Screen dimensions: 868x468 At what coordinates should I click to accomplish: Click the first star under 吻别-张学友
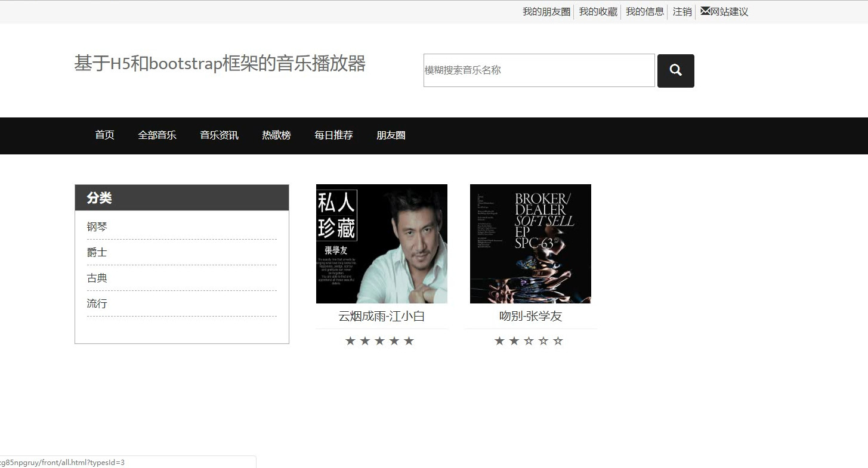pos(499,341)
